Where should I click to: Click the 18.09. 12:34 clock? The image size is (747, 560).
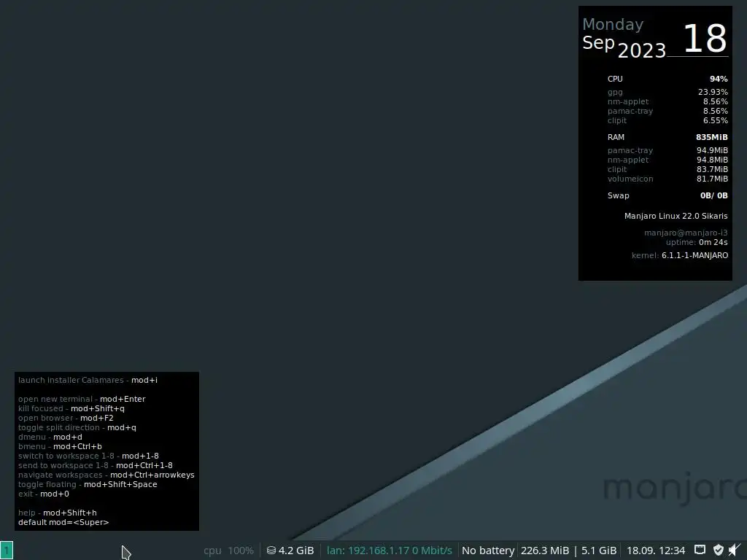[x=656, y=551]
